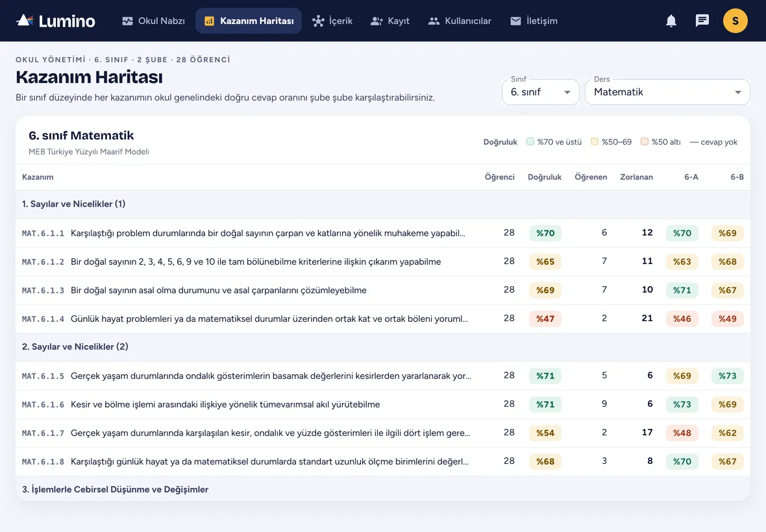This screenshot has height=532, width=766.
Task: Click the Öğrenen column header
Action: pos(591,177)
